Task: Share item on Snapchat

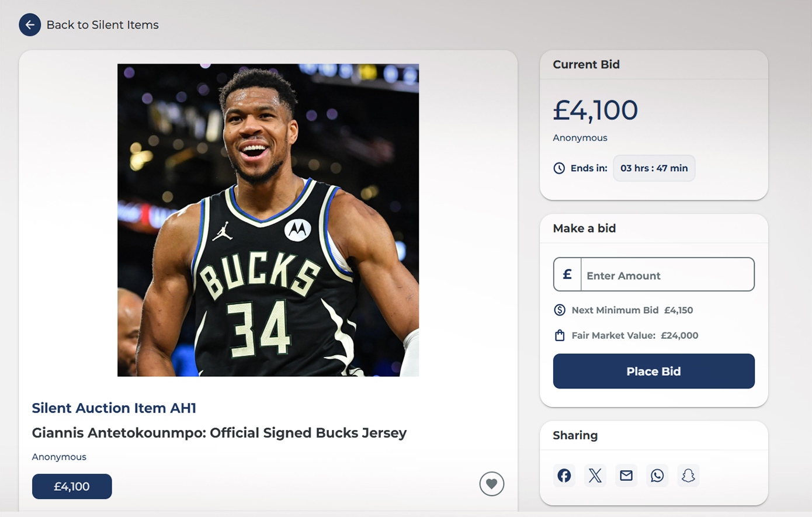Action: tap(688, 476)
